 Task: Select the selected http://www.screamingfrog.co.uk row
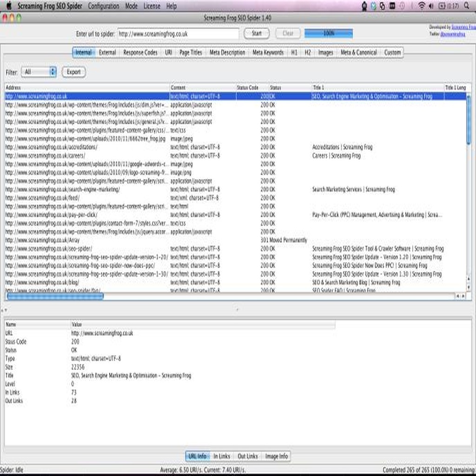236,97
